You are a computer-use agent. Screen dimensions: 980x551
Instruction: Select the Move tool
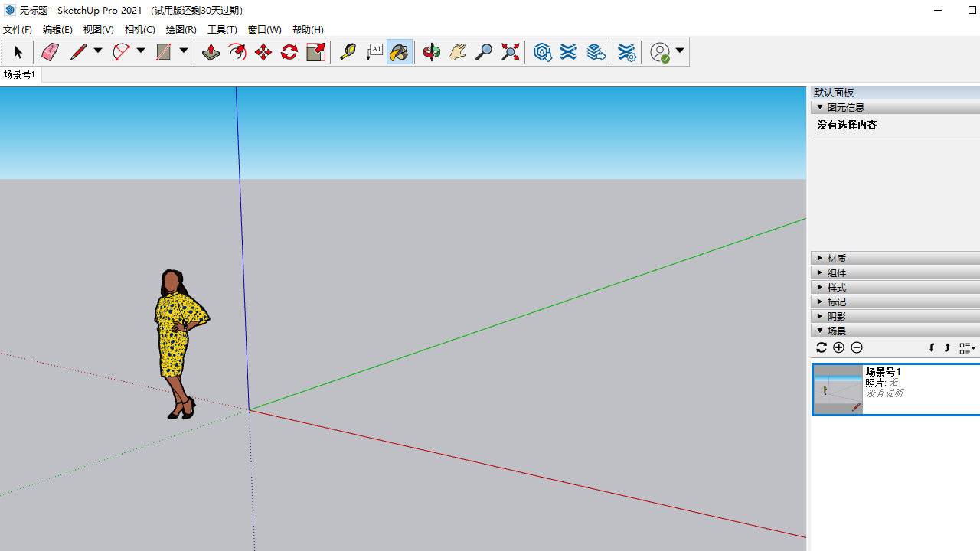[x=263, y=51]
